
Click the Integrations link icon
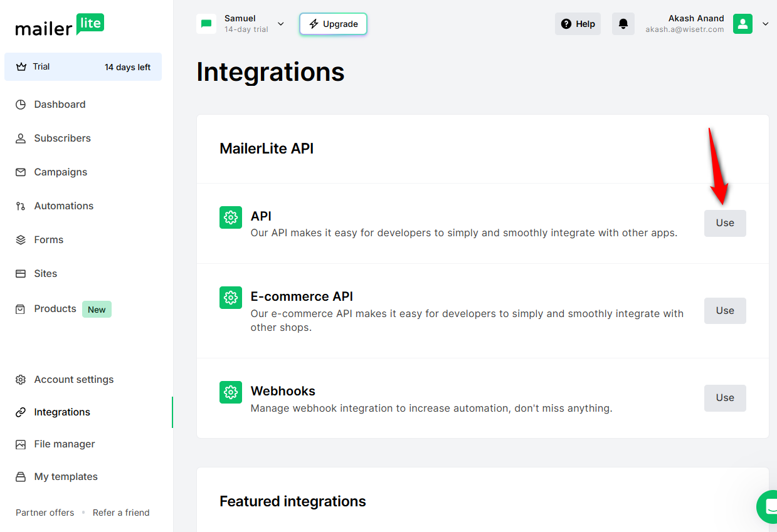(x=21, y=412)
